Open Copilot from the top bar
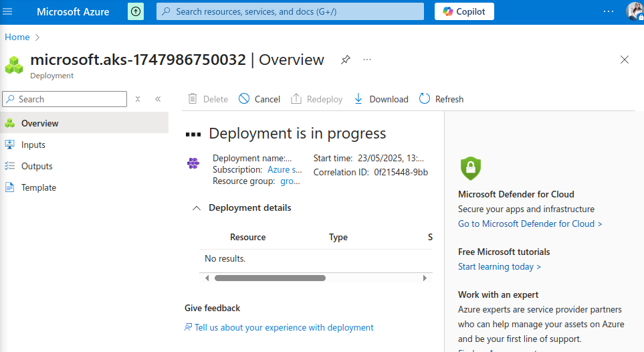 464,11
